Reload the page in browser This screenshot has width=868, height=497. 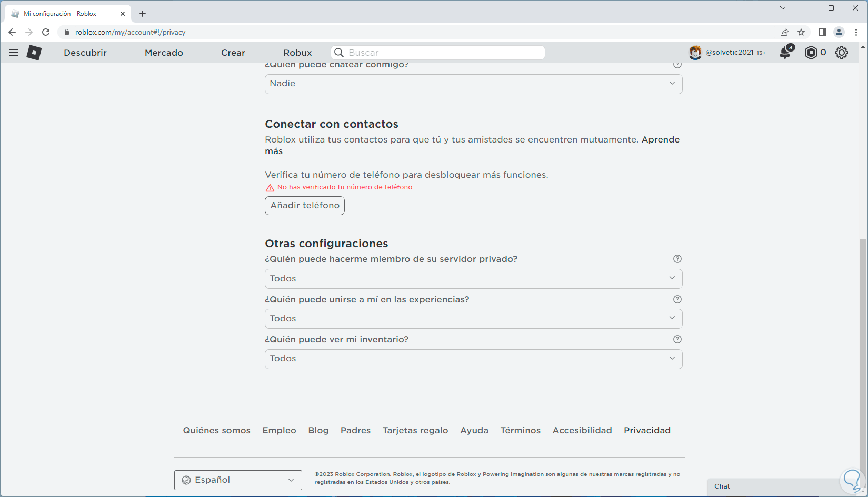(x=46, y=32)
